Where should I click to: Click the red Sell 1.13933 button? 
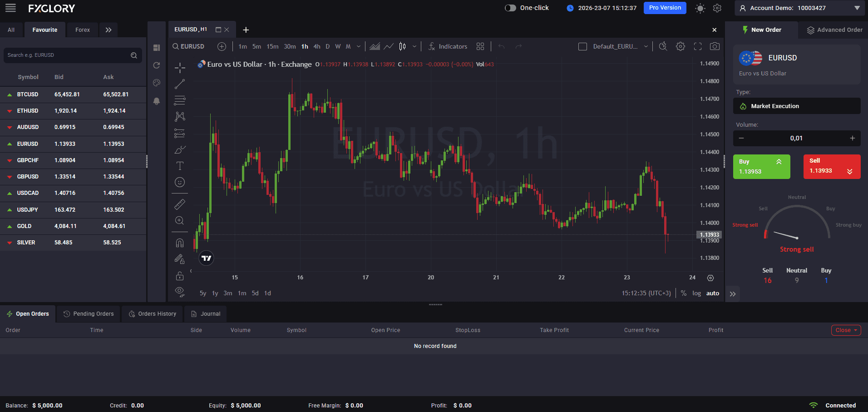point(832,167)
